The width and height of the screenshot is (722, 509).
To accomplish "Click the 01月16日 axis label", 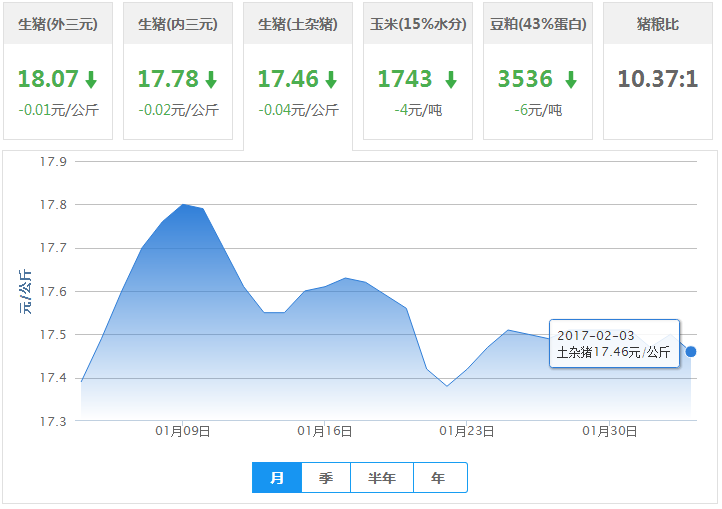I will [325, 431].
